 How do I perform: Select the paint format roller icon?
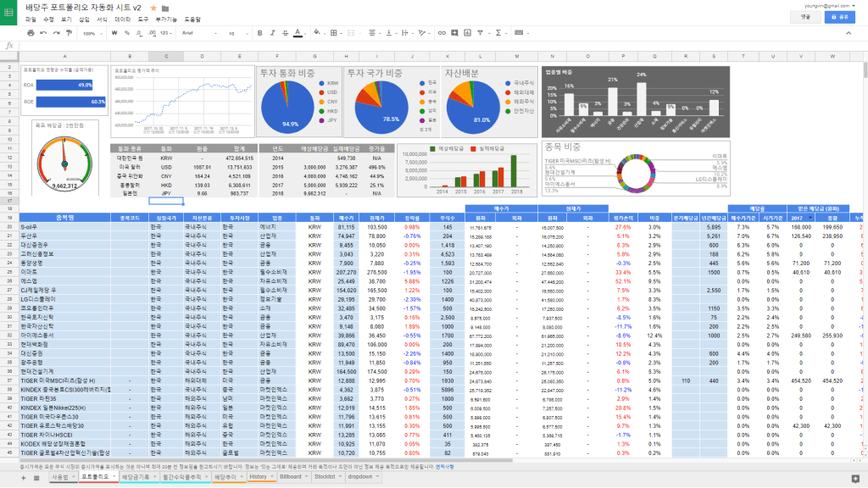tap(70, 33)
